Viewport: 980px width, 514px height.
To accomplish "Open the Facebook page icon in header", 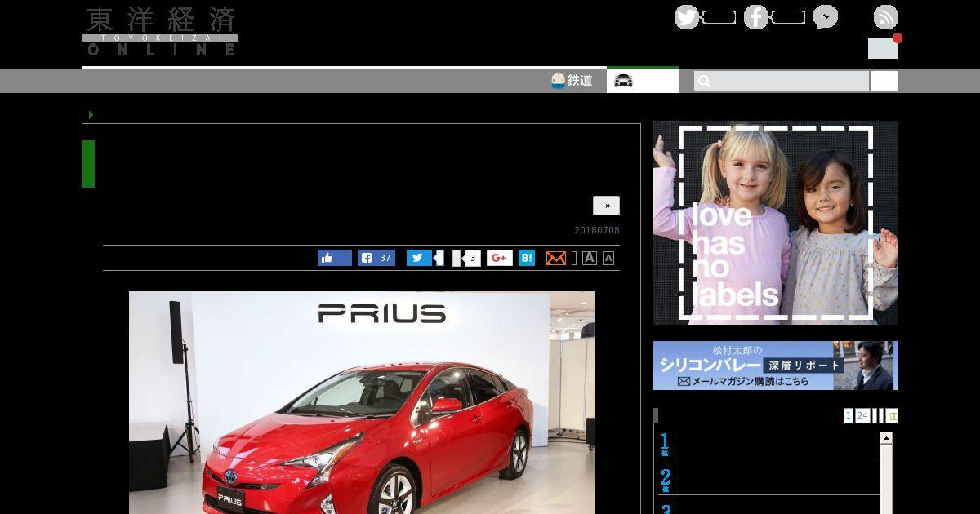I will [x=755, y=17].
